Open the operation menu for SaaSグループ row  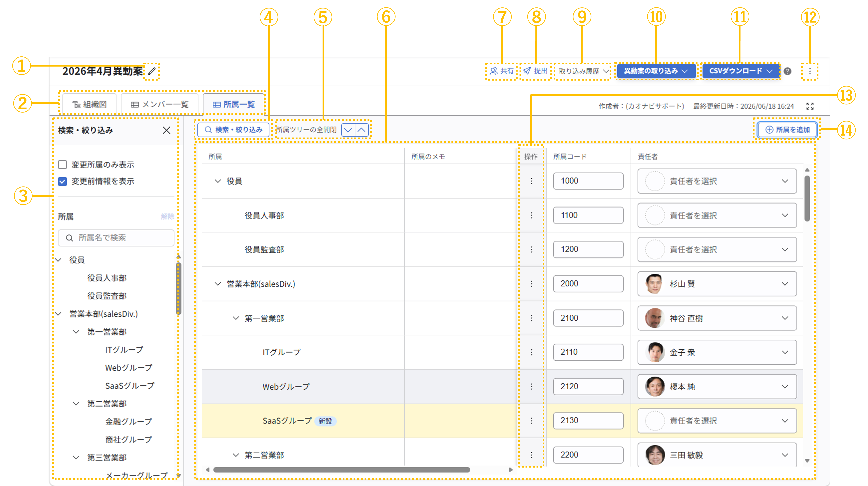tap(531, 421)
